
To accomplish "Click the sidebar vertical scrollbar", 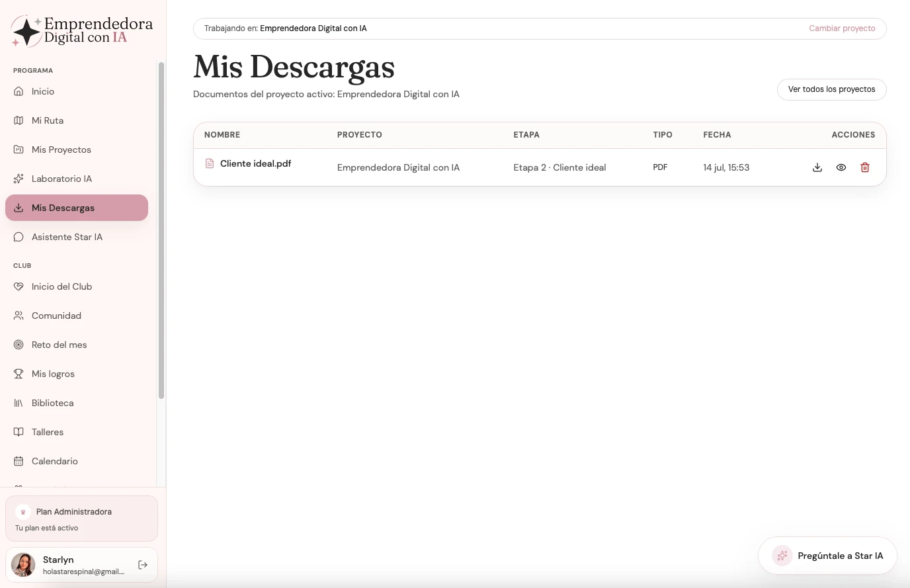I will [161, 230].
